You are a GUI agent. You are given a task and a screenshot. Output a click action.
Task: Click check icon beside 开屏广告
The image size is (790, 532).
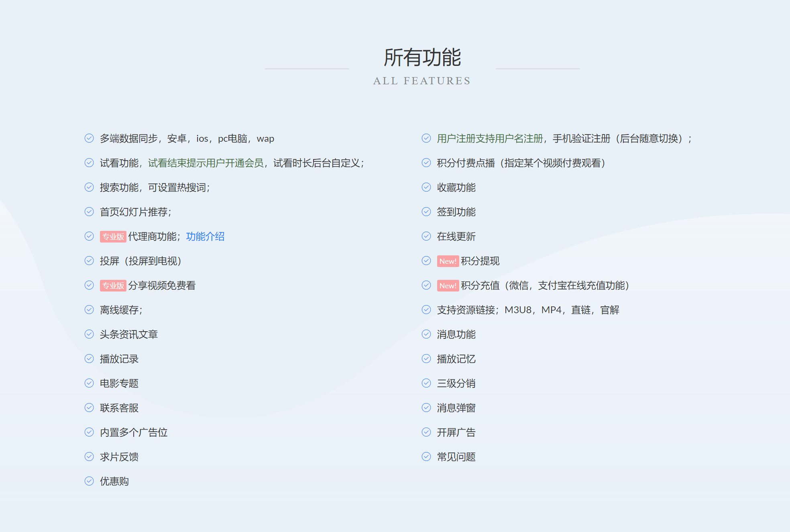pos(426,432)
